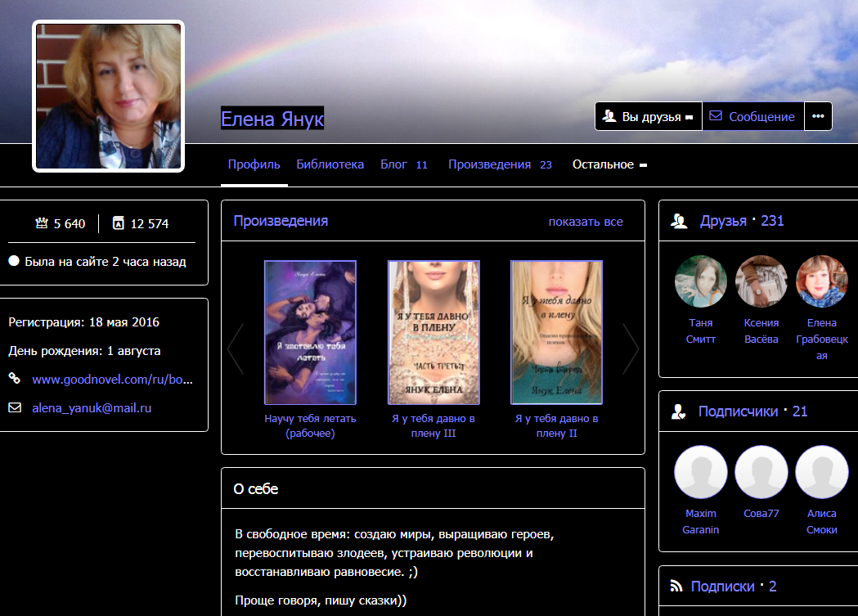Switch to the 'Библиотека' tab
Viewport: 858px width, 616px height.
(330, 164)
